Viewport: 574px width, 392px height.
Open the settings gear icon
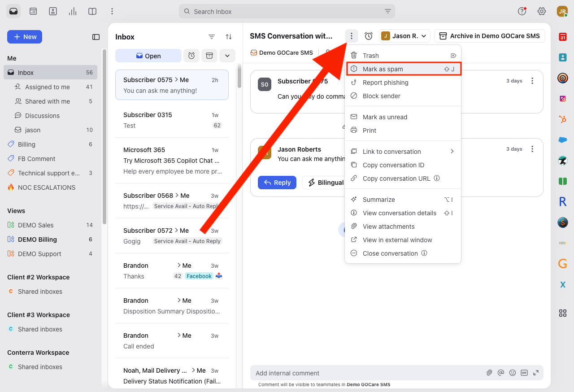click(x=542, y=11)
